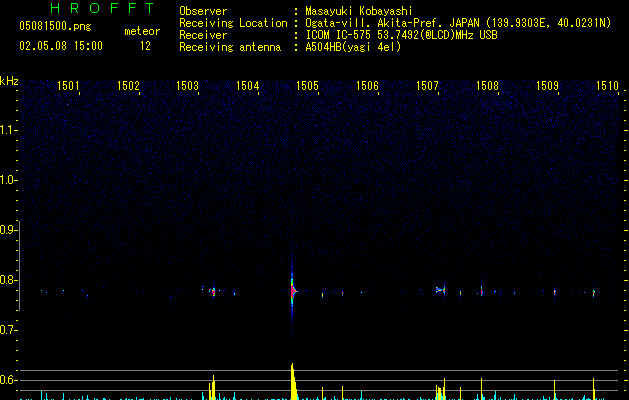Click the 1.1 kHz frequency label
The height and width of the screenshot is (400, 629).
point(8,130)
